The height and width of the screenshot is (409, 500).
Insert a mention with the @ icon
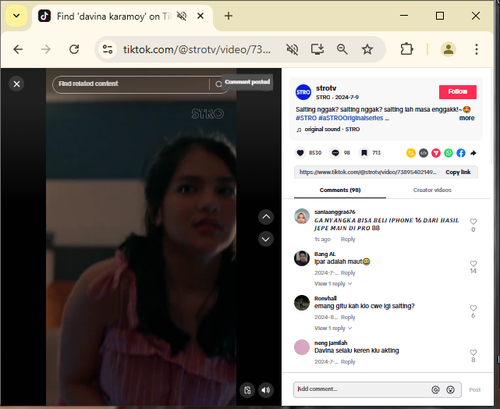click(x=435, y=390)
